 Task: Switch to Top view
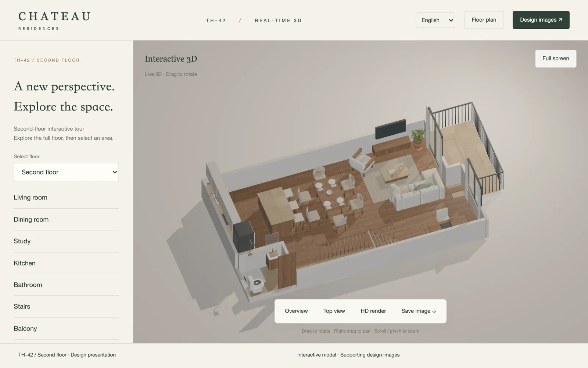click(x=334, y=311)
